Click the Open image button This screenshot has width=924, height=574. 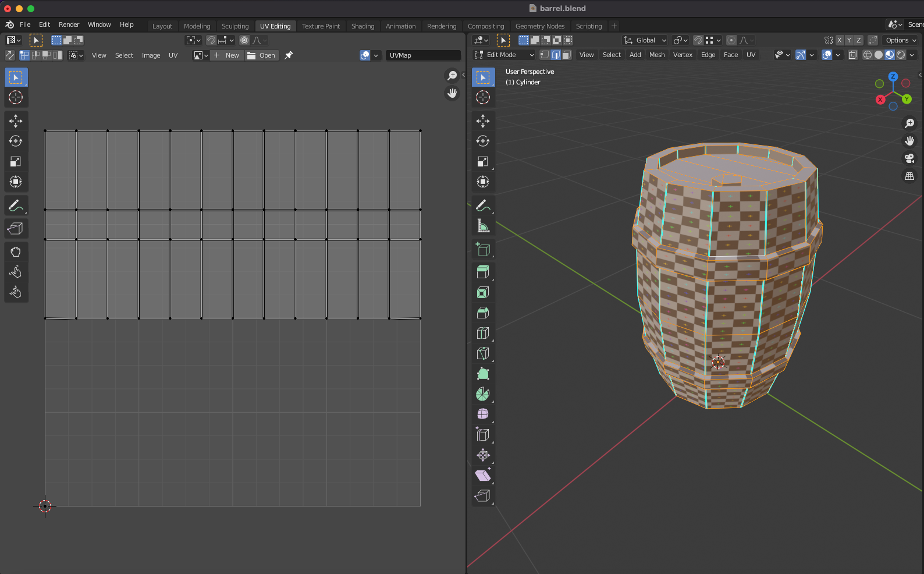[261, 55]
